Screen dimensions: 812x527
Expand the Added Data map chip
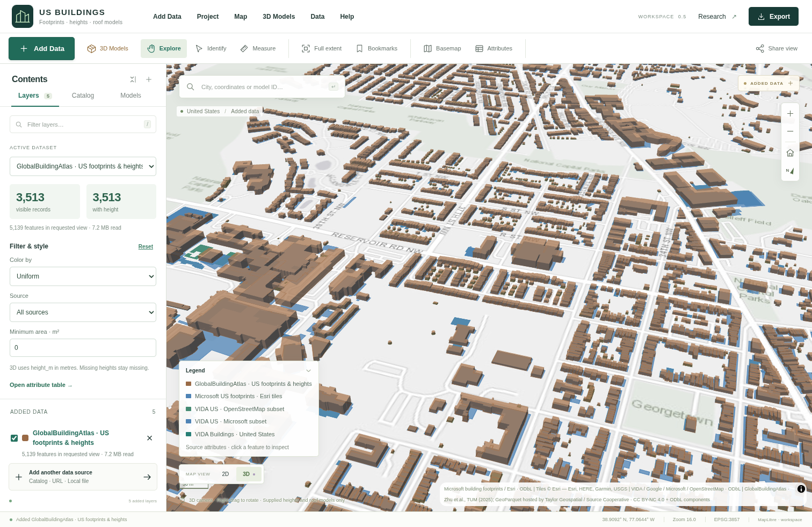(x=769, y=83)
